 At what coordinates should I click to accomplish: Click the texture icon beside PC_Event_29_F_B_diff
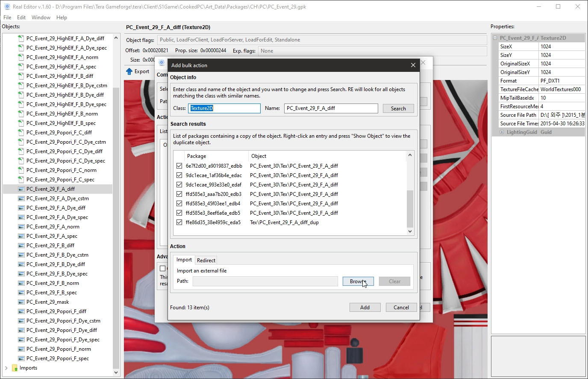(x=21, y=246)
